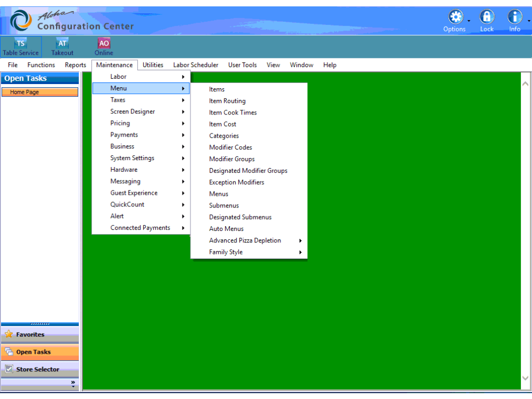The image size is (532, 399).
Task: Switch to Takeout AT product
Action: click(x=62, y=47)
